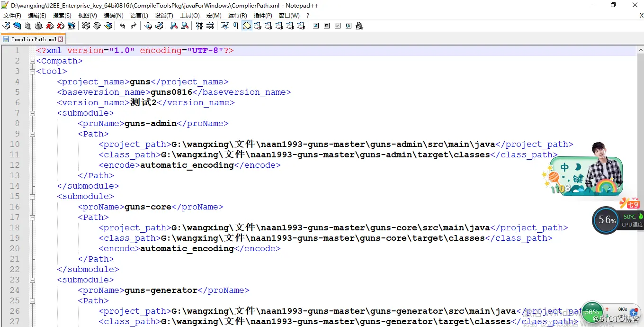Viewport: 644px width, 327px height.
Task: Open the 编码(N) menu
Action: pyautogui.click(x=114, y=15)
